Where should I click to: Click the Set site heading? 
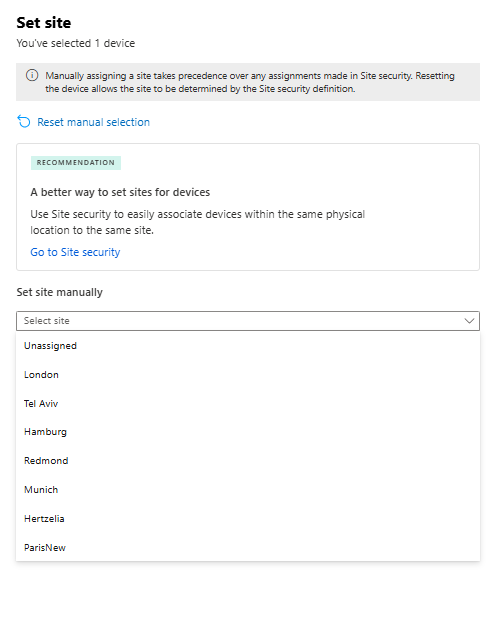point(44,23)
